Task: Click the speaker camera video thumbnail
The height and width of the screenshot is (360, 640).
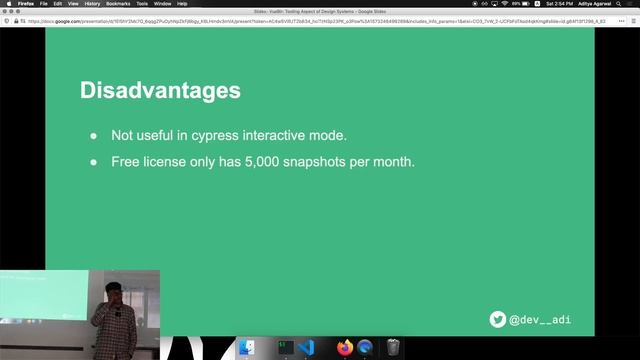Action: tap(80, 315)
